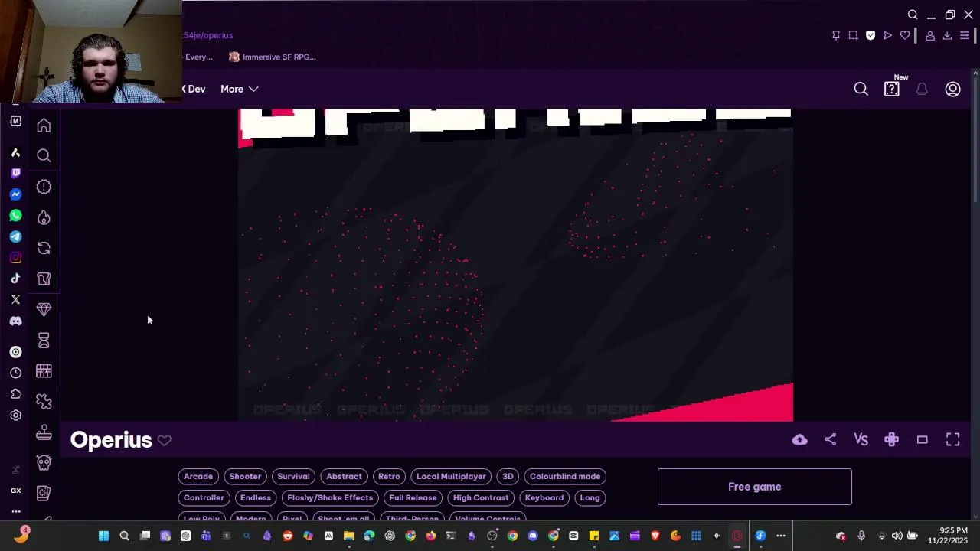Open the Easy Setup sliders menu

[965, 35]
